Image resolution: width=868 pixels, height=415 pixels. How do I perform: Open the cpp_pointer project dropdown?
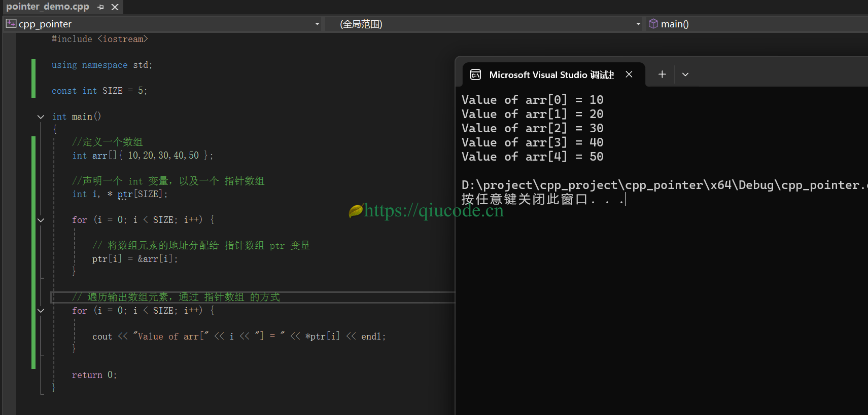tap(317, 24)
